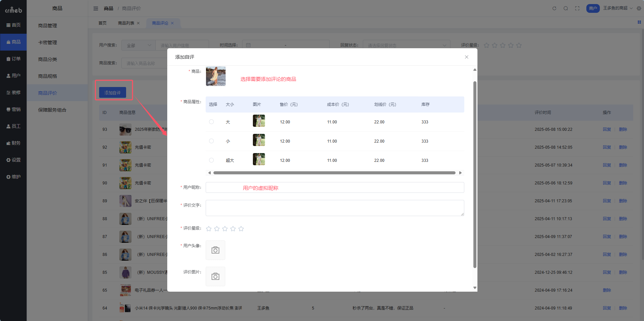Select the 超大 size radio button
This screenshot has width=644, height=321.
(x=211, y=160)
